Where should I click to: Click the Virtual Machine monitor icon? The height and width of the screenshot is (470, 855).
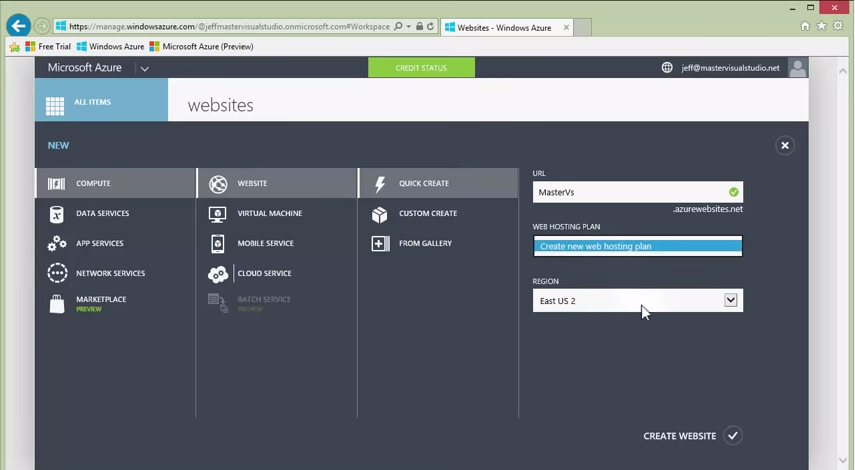pyautogui.click(x=218, y=214)
